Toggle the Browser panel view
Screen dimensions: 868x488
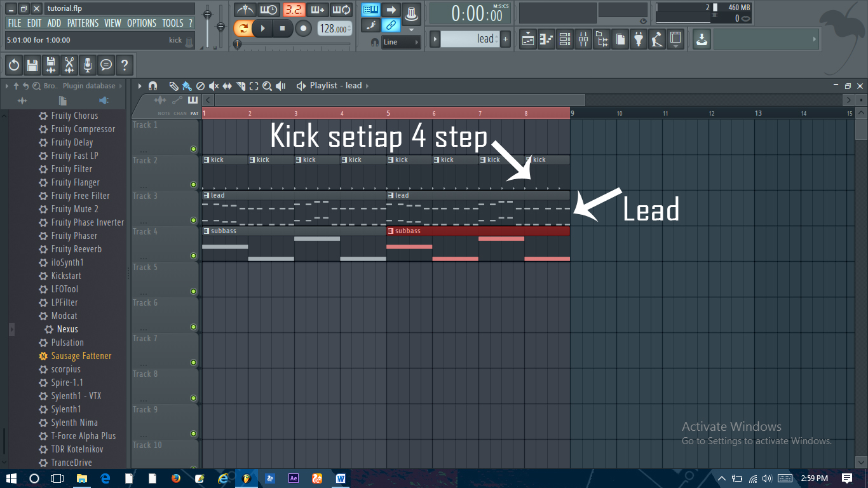click(x=602, y=39)
